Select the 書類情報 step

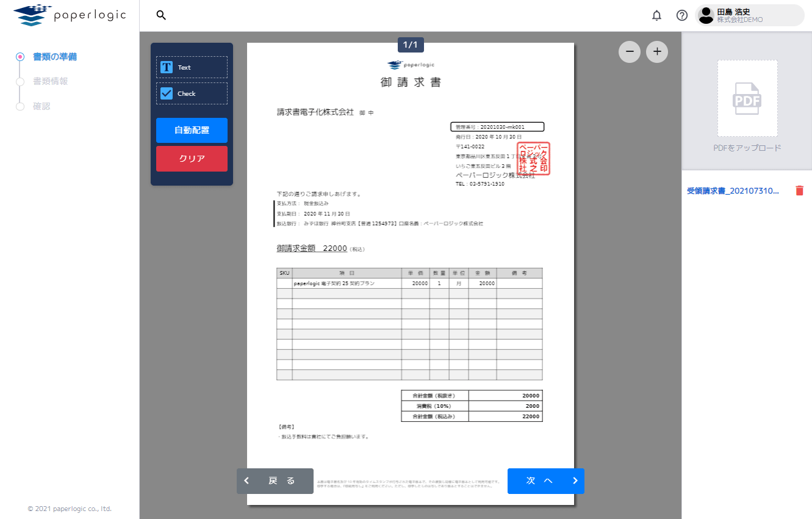click(50, 81)
